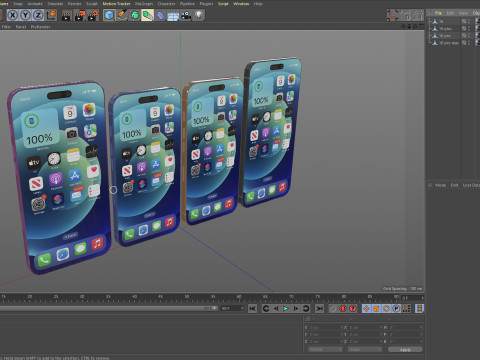The width and height of the screenshot is (480, 360).
Task: Open the green generator objects icon
Action: pyautogui.click(x=135, y=15)
